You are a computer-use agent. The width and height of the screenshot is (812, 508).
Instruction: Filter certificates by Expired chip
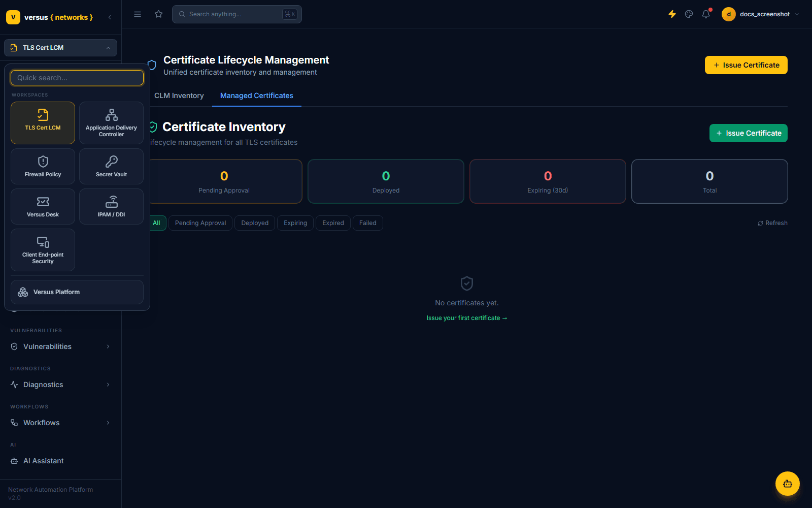pos(333,223)
